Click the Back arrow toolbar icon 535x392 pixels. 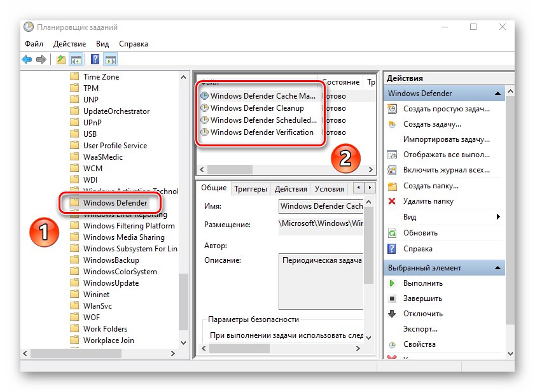pyautogui.click(x=27, y=59)
